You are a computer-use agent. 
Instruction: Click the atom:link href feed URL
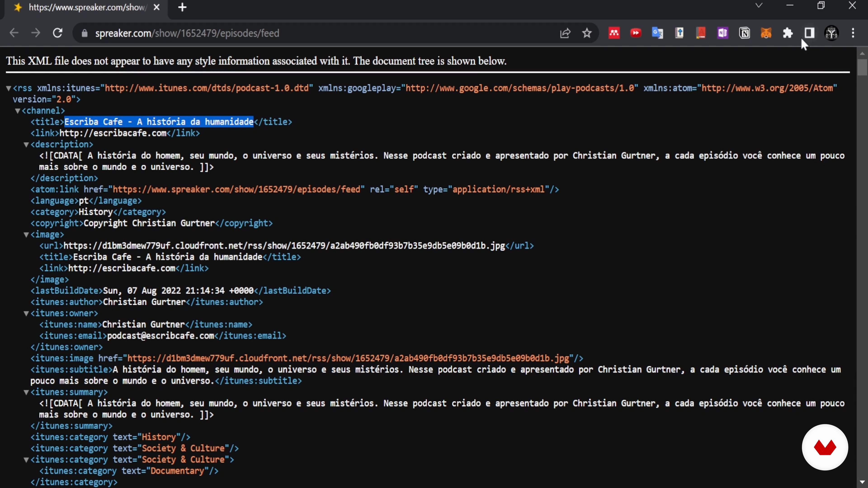tap(238, 189)
